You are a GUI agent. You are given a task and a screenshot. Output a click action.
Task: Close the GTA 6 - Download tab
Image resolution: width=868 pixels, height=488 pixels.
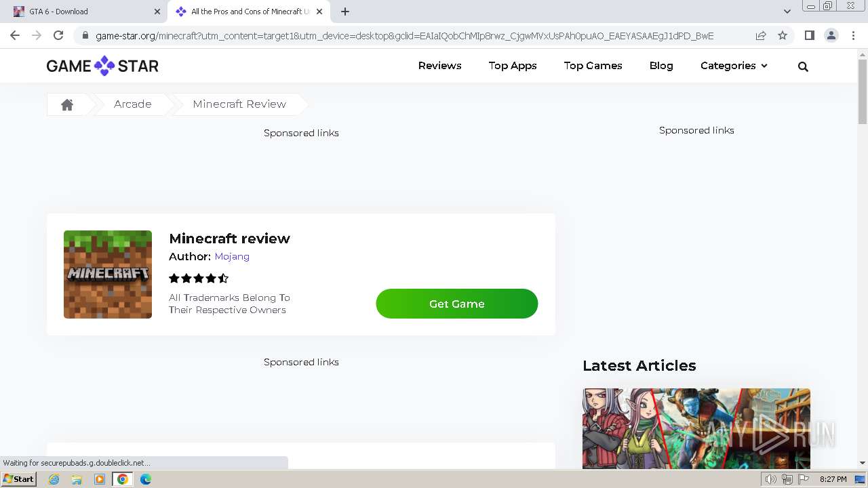[x=157, y=12]
